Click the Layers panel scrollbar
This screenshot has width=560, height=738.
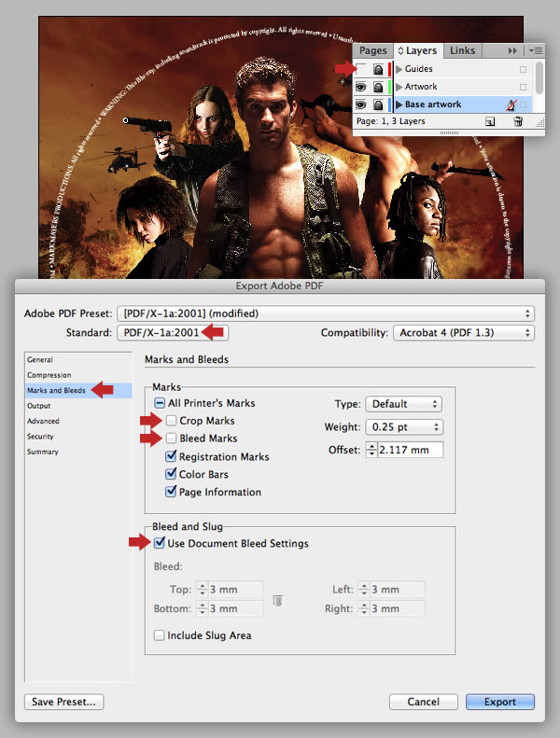[539, 77]
